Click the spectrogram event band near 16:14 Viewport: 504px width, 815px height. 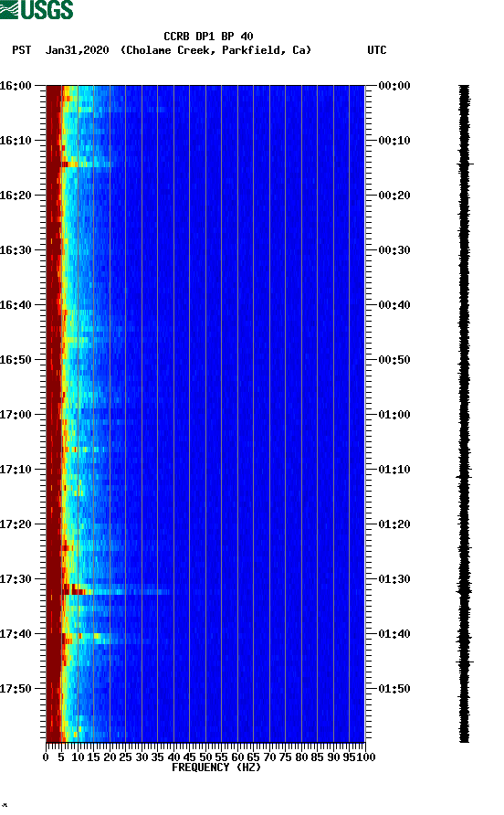click(x=86, y=164)
